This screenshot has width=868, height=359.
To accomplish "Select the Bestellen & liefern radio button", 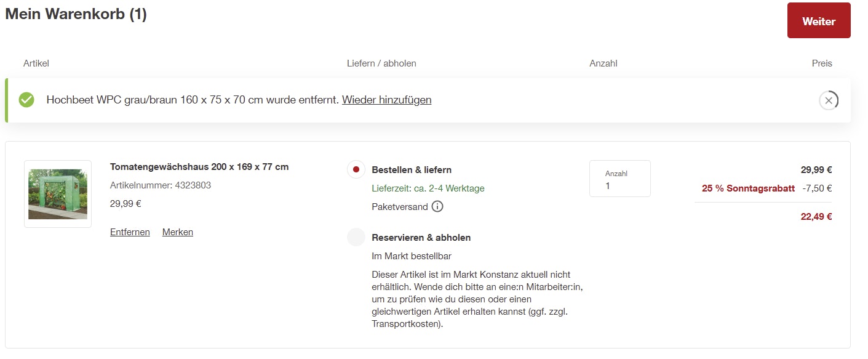I will 356,170.
